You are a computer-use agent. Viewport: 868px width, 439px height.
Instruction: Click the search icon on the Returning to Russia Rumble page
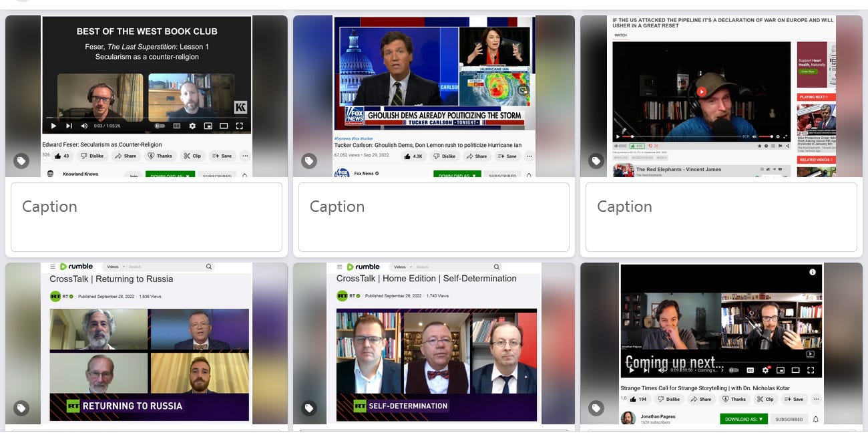(209, 267)
